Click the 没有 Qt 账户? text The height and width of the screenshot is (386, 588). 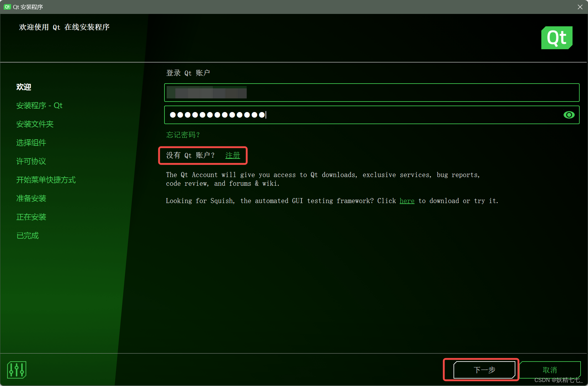click(190, 155)
